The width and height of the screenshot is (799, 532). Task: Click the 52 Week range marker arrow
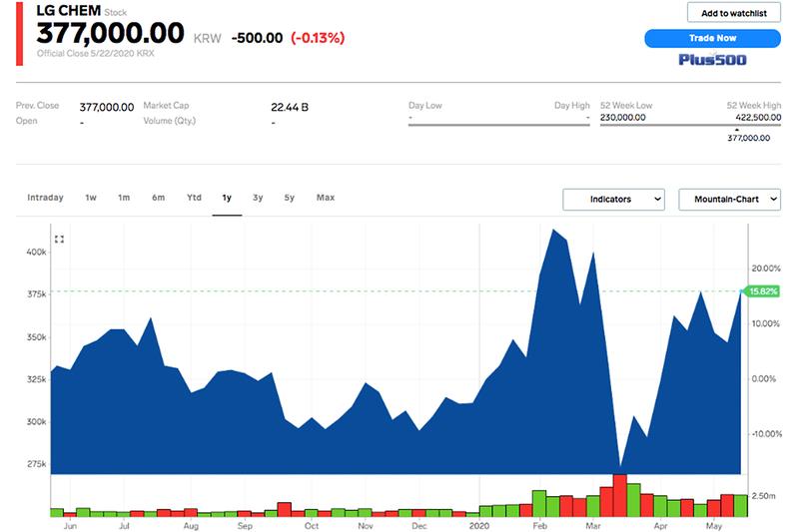point(737,130)
